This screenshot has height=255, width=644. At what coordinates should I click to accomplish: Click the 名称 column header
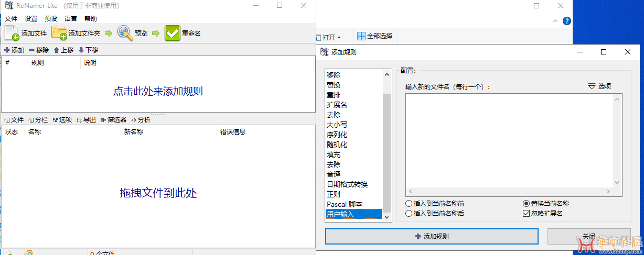72,132
